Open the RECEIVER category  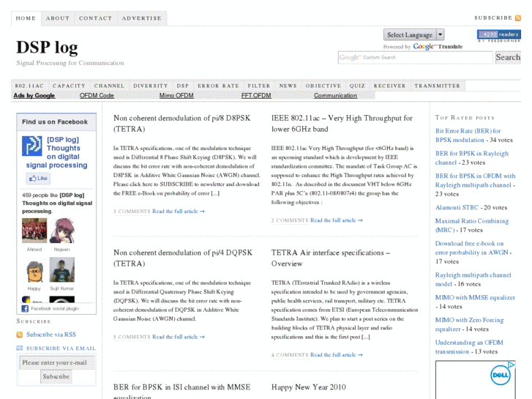pyautogui.click(x=390, y=86)
